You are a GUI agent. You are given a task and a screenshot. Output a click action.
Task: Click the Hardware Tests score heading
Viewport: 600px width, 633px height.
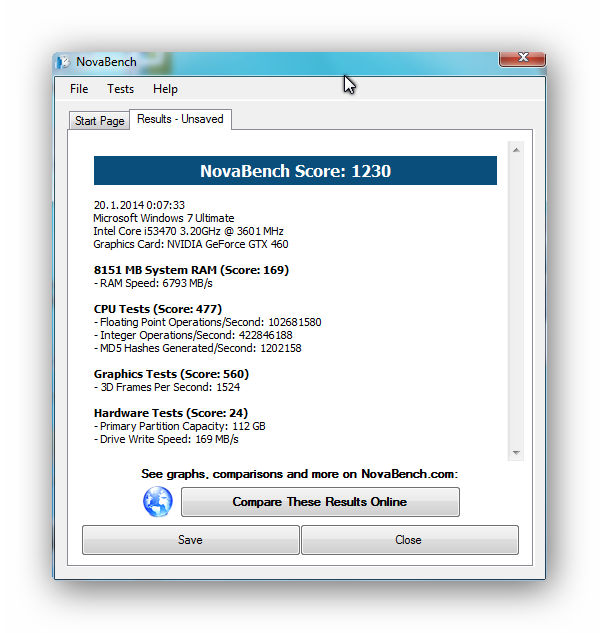pos(171,413)
